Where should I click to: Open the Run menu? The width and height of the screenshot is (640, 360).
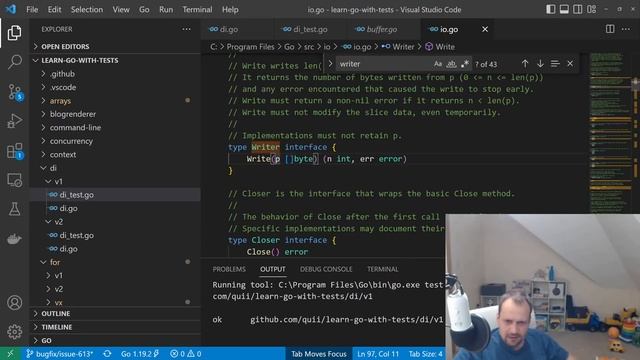click(x=166, y=9)
